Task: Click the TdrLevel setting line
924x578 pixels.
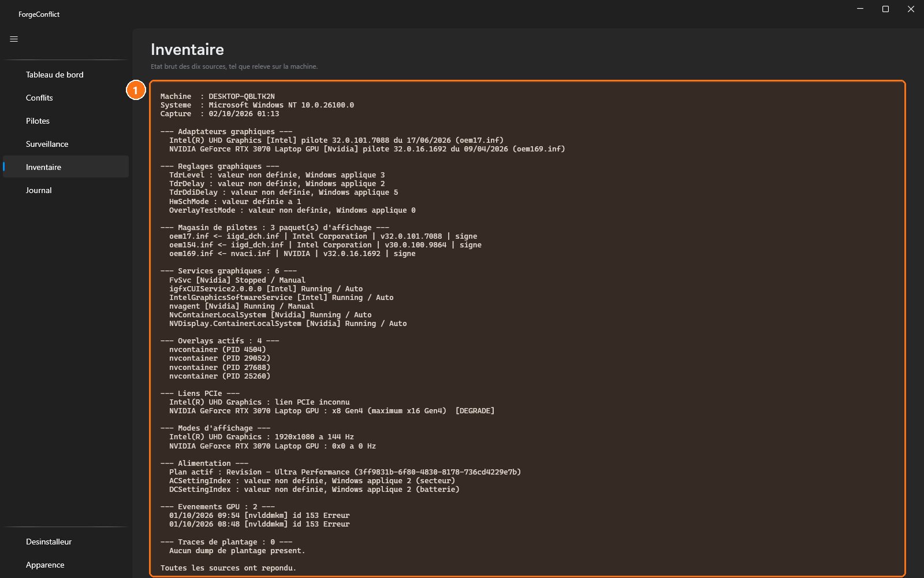Action: coord(277,175)
